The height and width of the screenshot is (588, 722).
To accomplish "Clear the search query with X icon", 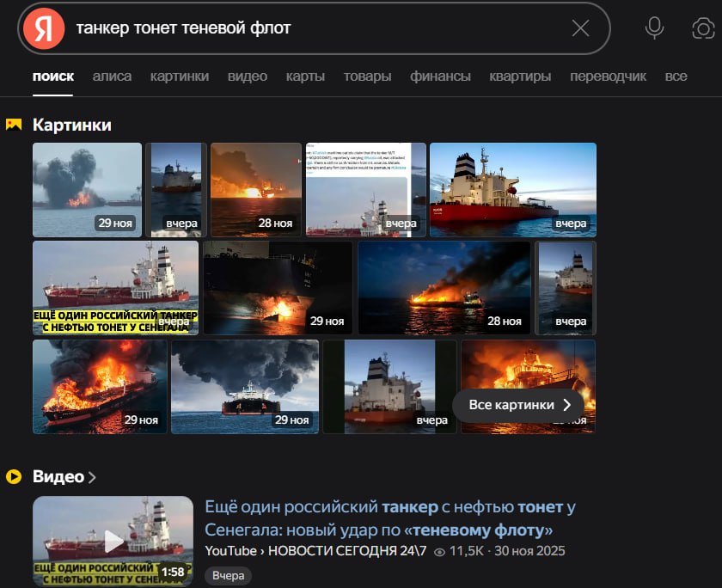I will click(x=580, y=28).
